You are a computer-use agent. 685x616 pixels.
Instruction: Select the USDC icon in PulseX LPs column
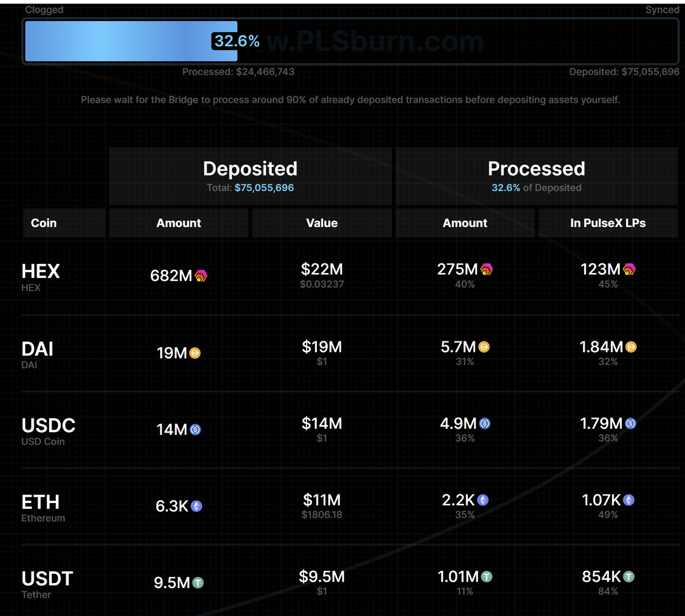(630, 423)
